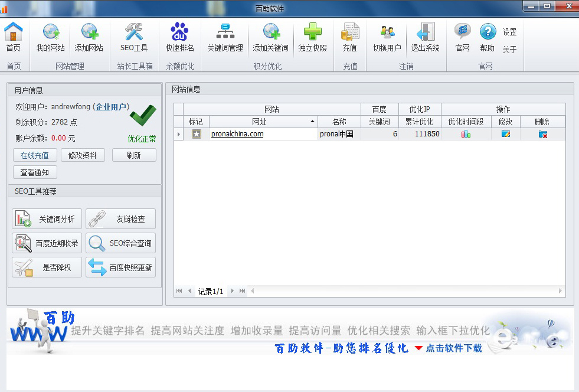
Task: Open the 官网 website icon
Action: (463, 37)
